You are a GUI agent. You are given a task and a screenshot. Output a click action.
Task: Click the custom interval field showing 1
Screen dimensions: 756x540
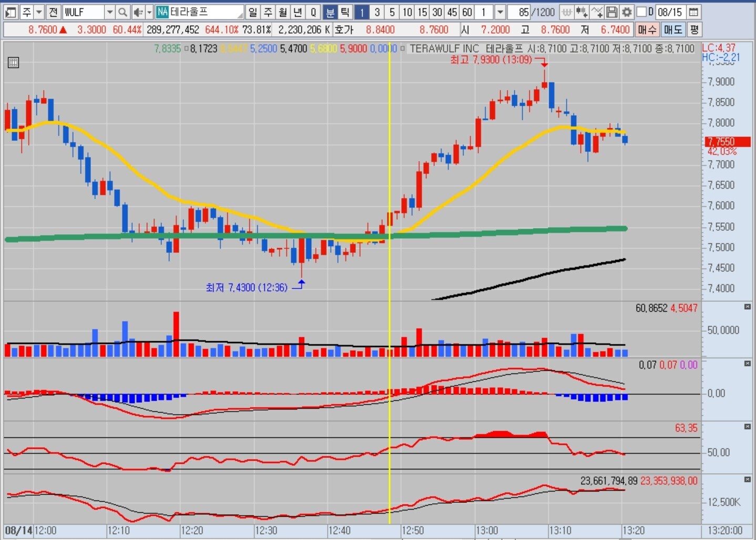click(x=485, y=12)
